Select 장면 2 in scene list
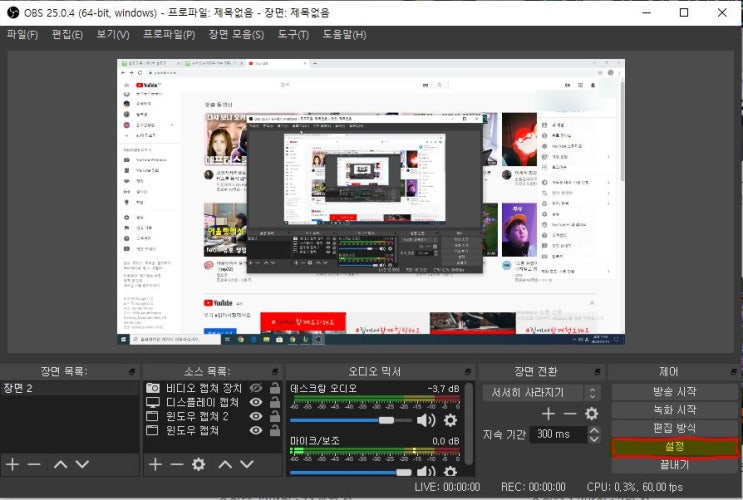 tap(70, 388)
